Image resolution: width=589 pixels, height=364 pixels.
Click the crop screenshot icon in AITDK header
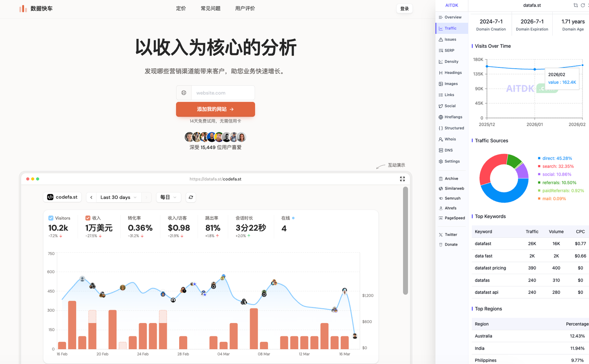(576, 5)
